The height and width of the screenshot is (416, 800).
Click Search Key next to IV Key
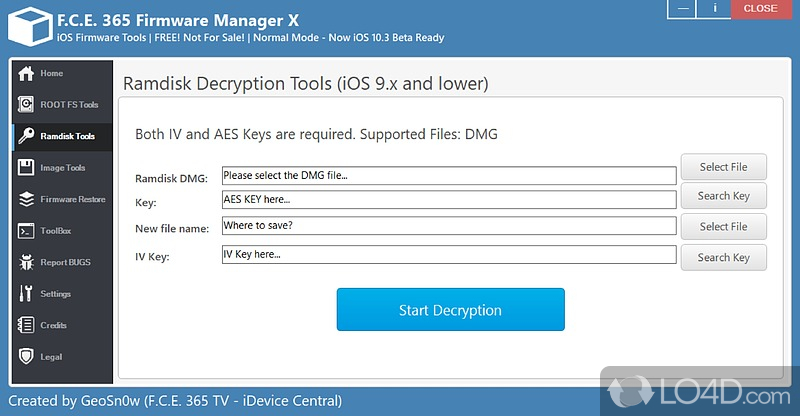pos(723,257)
